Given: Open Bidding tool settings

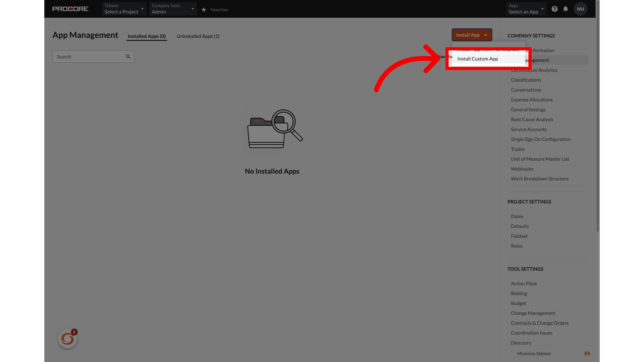Looking at the screenshot, I should pos(519,294).
